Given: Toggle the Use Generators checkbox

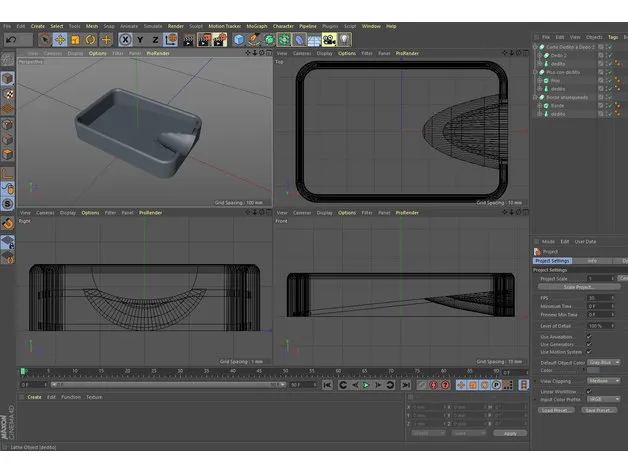Looking at the screenshot, I should 588,344.
